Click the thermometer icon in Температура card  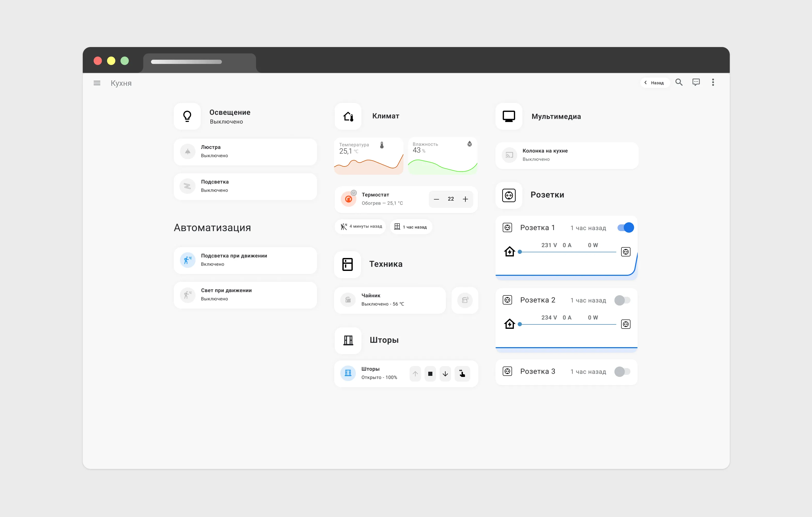(382, 145)
